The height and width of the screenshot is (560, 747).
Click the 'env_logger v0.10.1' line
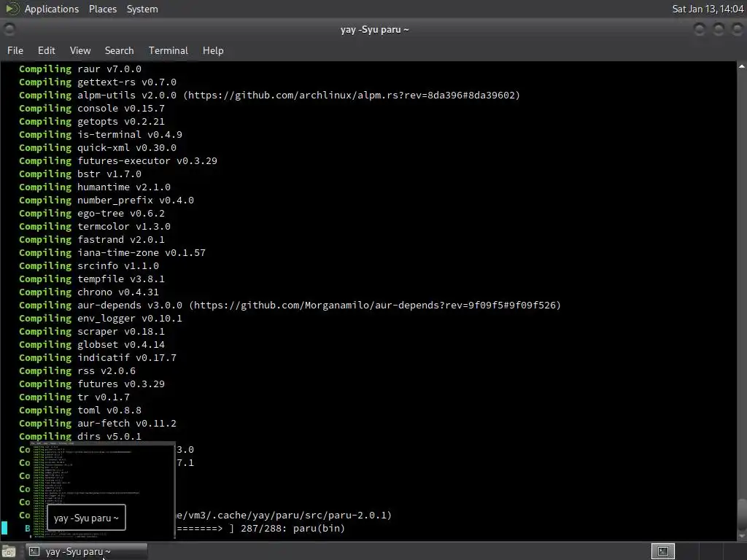[101, 319]
